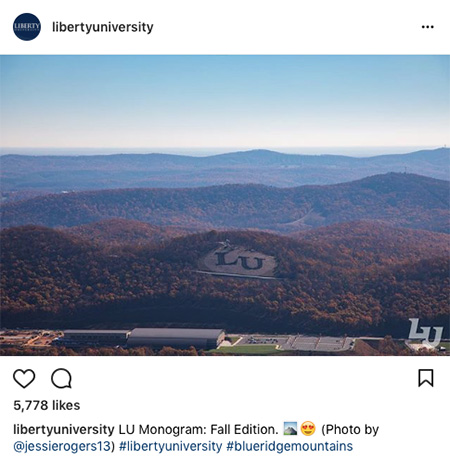The image size is (450, 459).
Task: Click the "(Photo by" caption text
Action: (350, 429)
